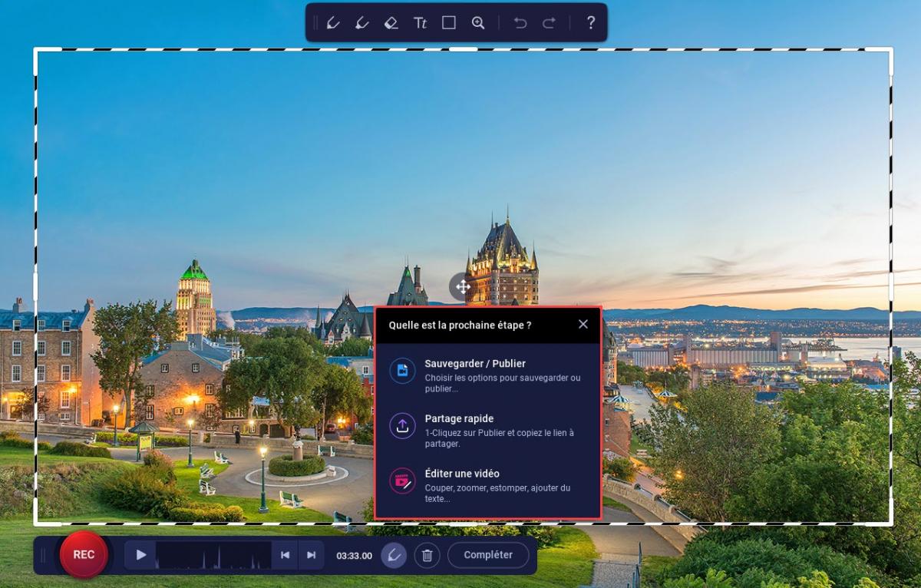This screenshot has height=588, width=921.
Task: Click '1-Cliquez sur Publier' description text
Action: pyautogui.click(x=500, y=438)
